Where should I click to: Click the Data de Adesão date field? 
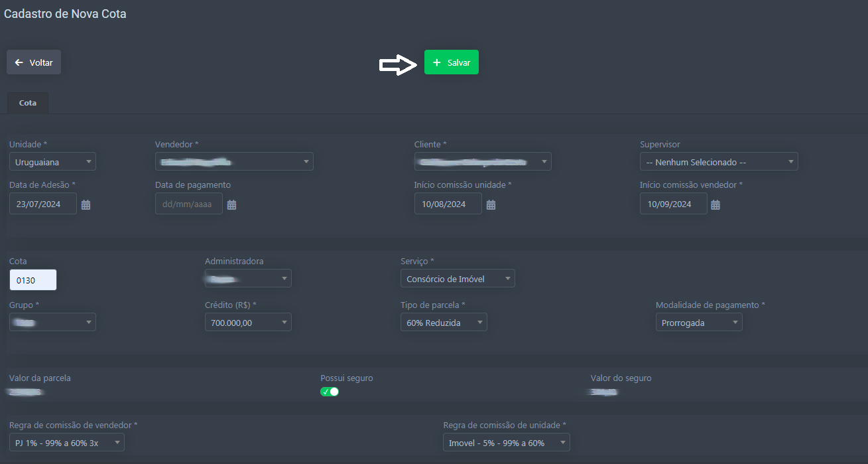pos(42,204)
